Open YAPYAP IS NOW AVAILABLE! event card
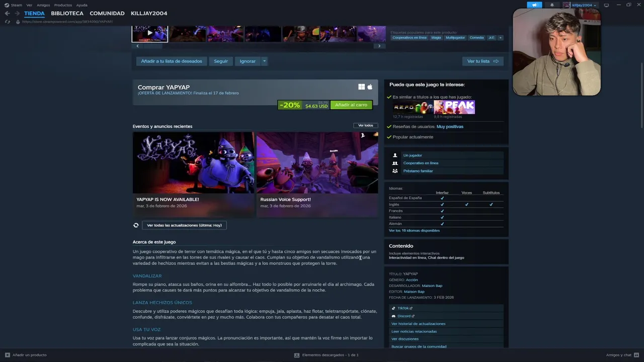This screenshot has height=362, width=644. (194, 174)
